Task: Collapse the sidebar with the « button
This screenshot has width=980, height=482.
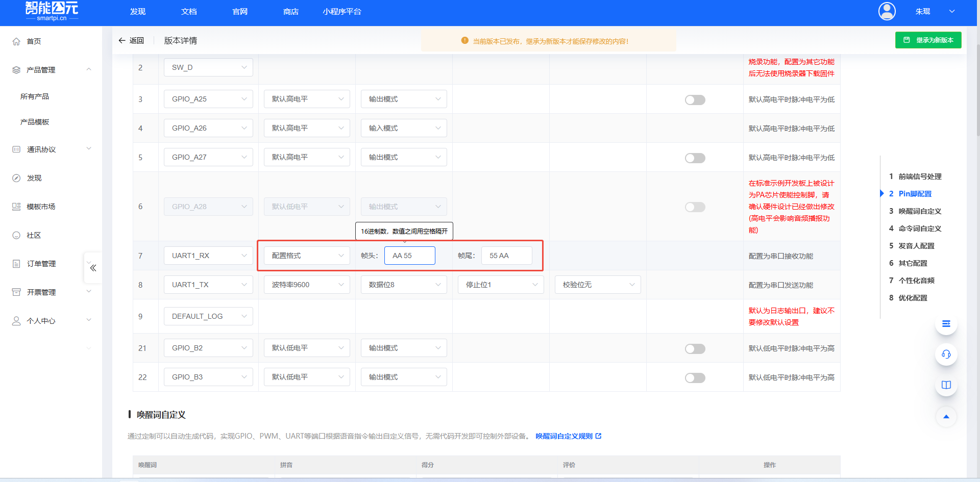Action: coord(93,267)
